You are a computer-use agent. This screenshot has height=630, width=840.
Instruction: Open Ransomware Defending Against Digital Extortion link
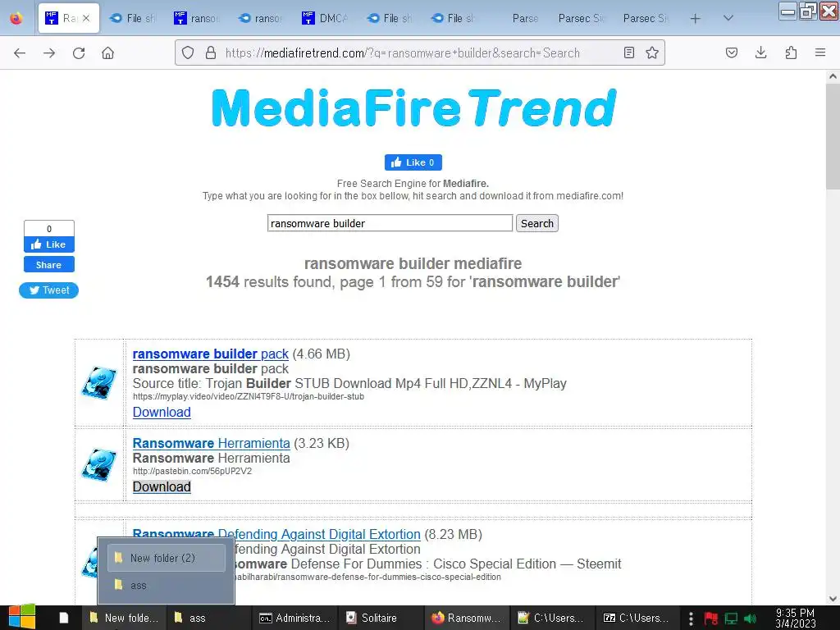[276, 534]
